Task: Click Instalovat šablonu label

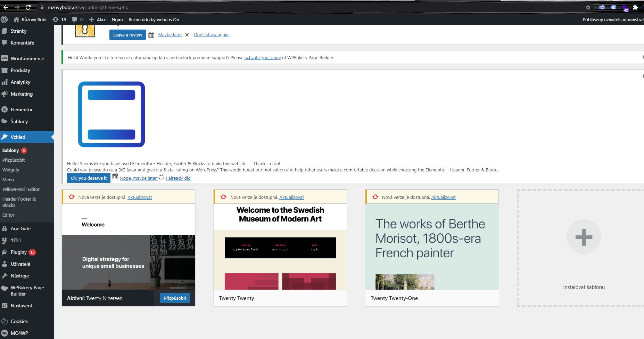Action: 584,287
